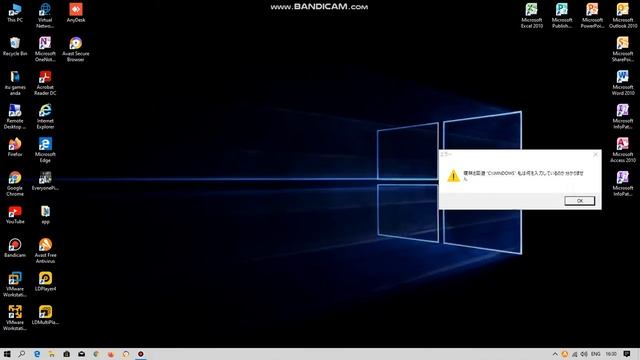The height and width of the screenshot is (360, 640).
Task: Select the Microsoft OneNote desktop shortcut
Action: (45, 49)
